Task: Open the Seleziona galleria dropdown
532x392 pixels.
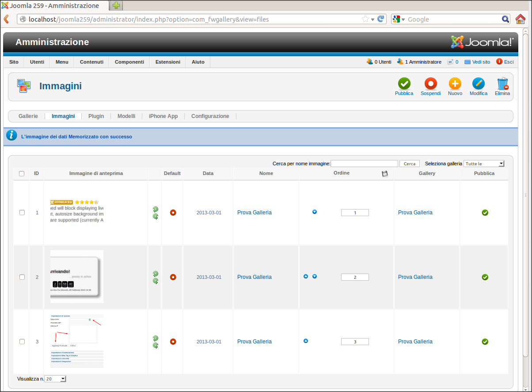Action: pyautogui.click(x=484, y=164)
